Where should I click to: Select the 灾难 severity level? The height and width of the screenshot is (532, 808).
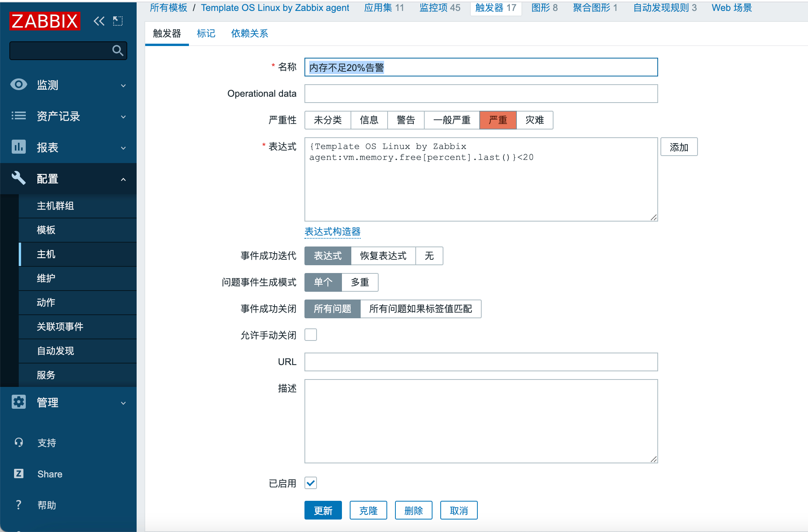[535, 120]
